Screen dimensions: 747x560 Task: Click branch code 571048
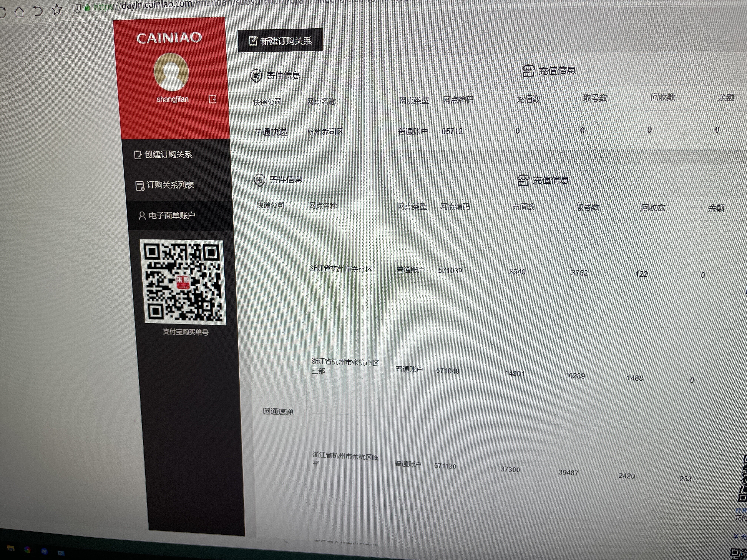click(447, 371)
